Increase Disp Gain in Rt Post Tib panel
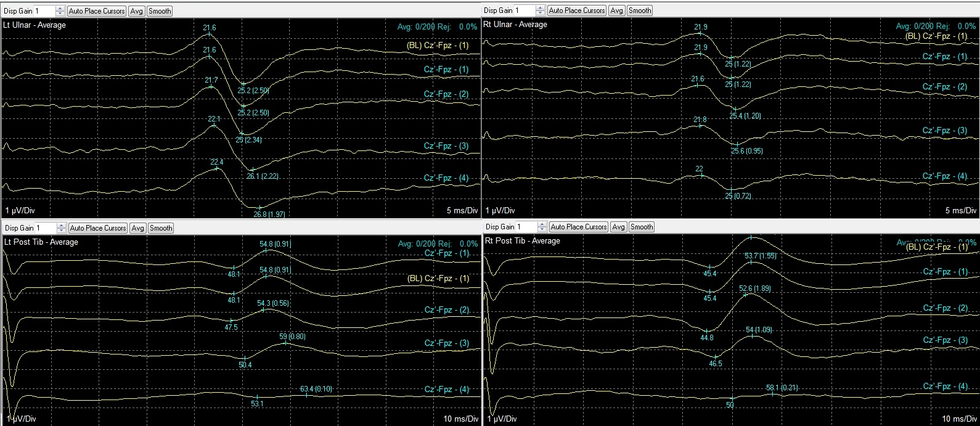The image size is (980, 426). [542, 224]
